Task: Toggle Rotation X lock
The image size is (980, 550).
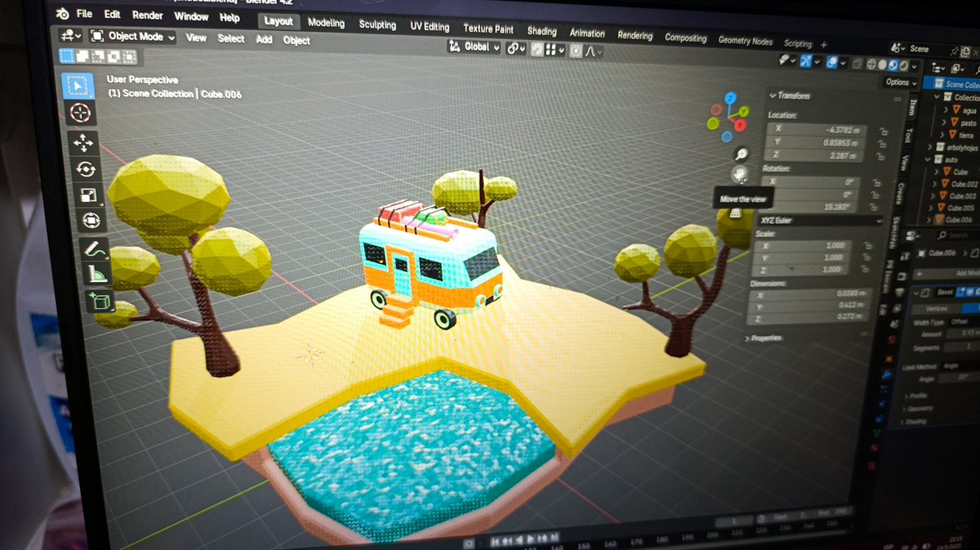Action: pos(879,183)
